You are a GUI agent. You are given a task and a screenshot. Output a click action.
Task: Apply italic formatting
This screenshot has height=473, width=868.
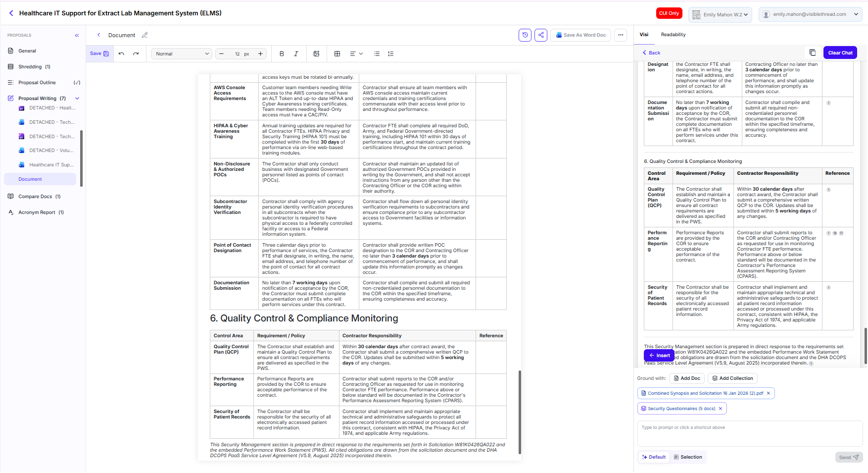296,54
